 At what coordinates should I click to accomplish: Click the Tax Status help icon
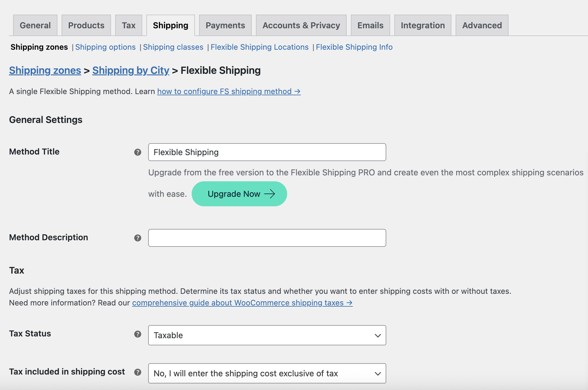click(x=137, y=334)
